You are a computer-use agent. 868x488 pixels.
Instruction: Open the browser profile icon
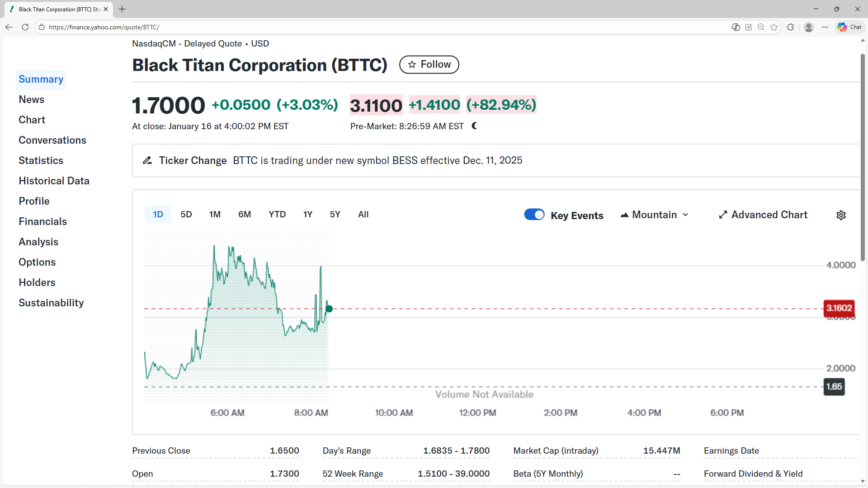(x=809, y=27)
